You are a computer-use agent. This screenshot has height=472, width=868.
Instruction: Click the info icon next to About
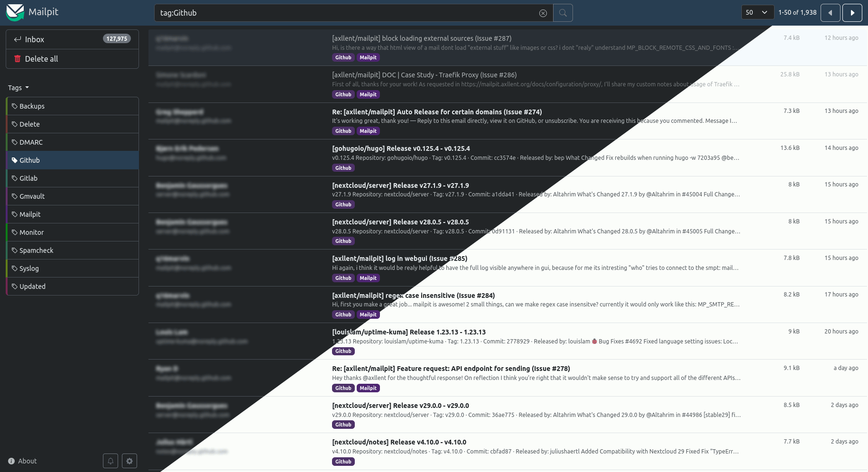pyautogui.click(x=11, y=461)
